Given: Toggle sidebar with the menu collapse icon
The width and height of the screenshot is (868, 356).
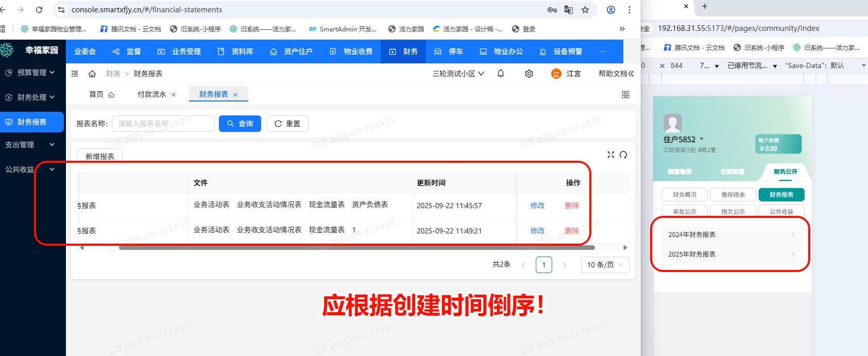Looking at the screenshot, I should tap(75, 74).
